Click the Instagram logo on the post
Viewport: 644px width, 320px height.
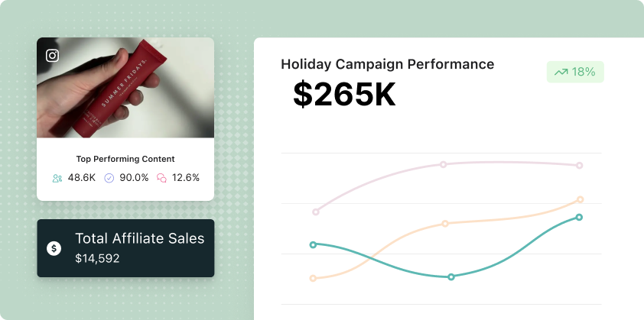pos(53,55)
